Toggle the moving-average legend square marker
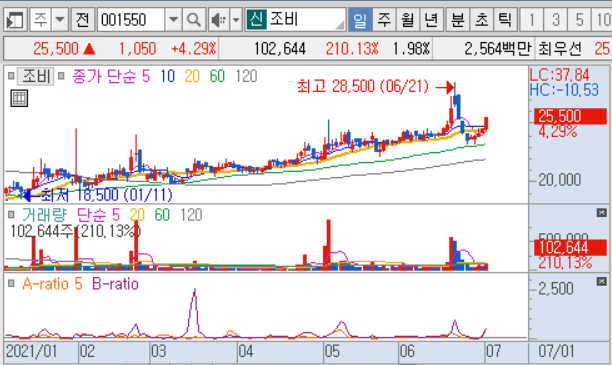The height and width of the screenshot is (365, 612). [61, 76]
